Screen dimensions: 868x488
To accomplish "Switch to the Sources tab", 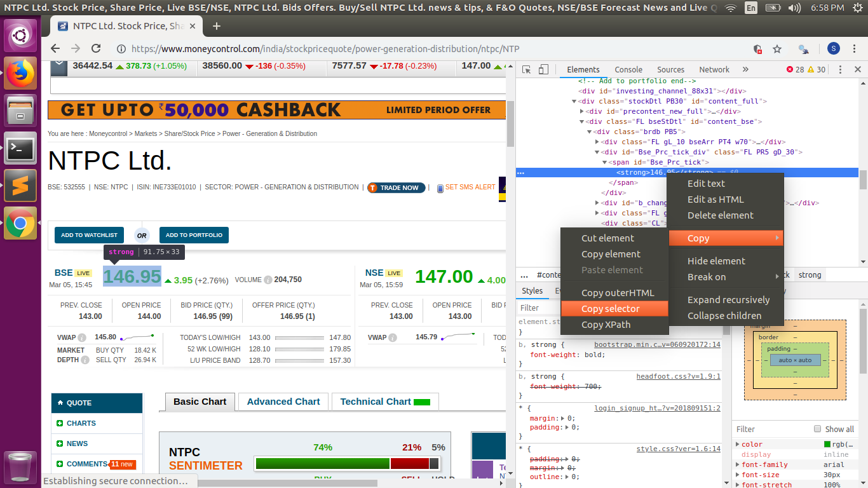I will pos(670,70).
